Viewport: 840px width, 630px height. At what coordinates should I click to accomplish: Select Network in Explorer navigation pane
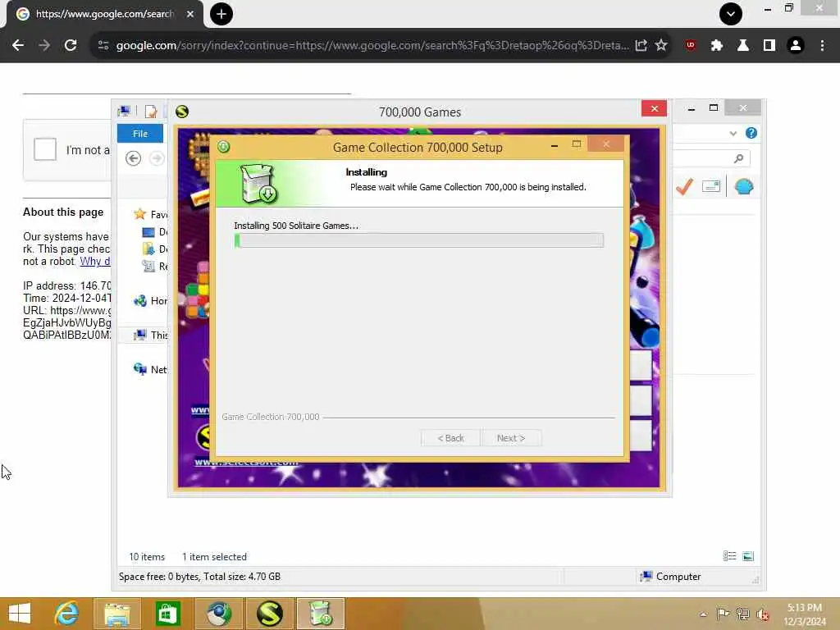151,369
